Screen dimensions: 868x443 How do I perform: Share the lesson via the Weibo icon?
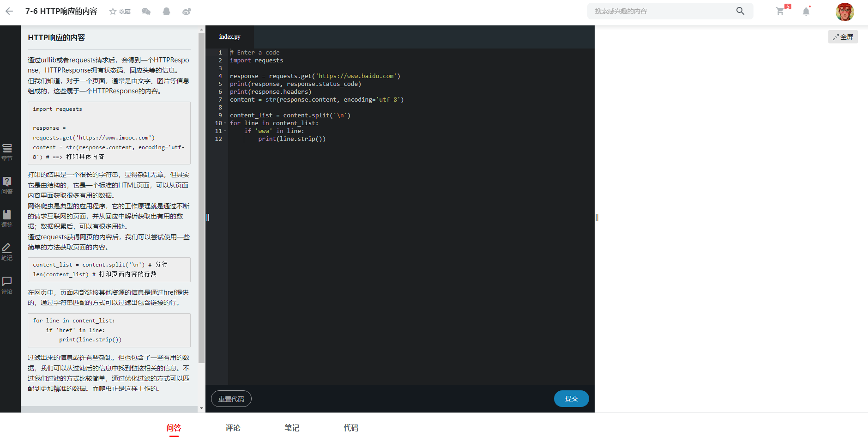[x=187, y=12]
